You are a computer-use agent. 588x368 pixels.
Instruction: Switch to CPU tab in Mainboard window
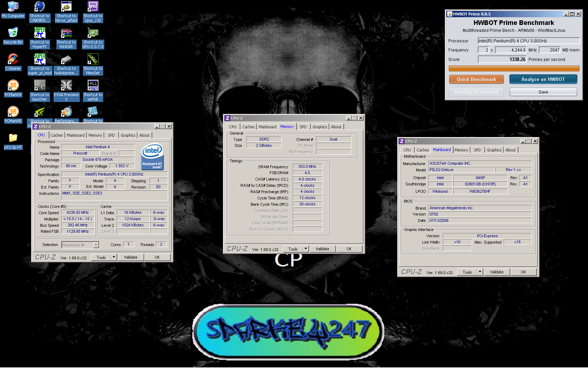pyautogui.click(x=407, y=150)
